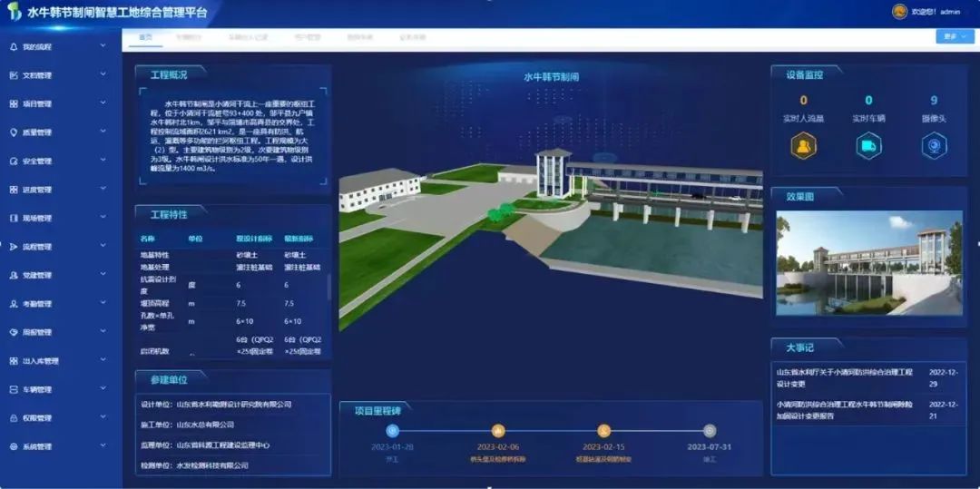Click the 质量管理 sidebar icon
The image size is (980, 489).
[14, 132]
